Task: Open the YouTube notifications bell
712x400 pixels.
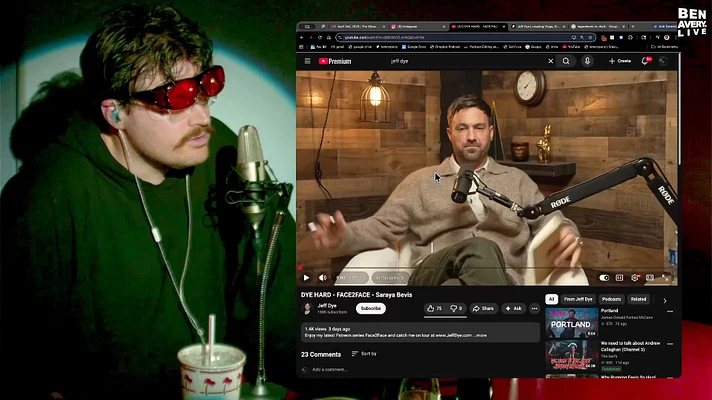Action: [x=645, y=61]
